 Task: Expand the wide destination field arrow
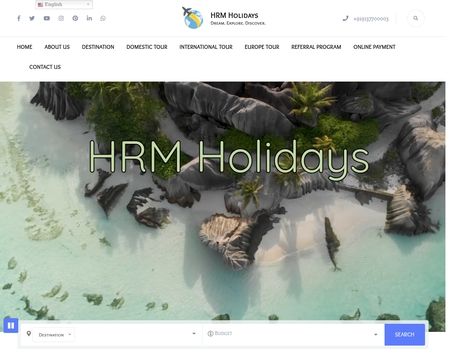pos(194,333)
